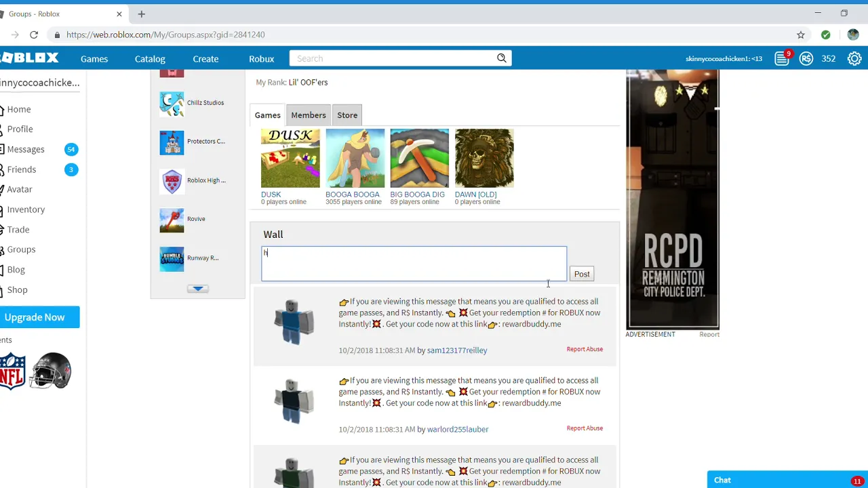Open the notifications feed icon
The width and height of the screenshot is (868, 488).
click(x=782, y=59)
